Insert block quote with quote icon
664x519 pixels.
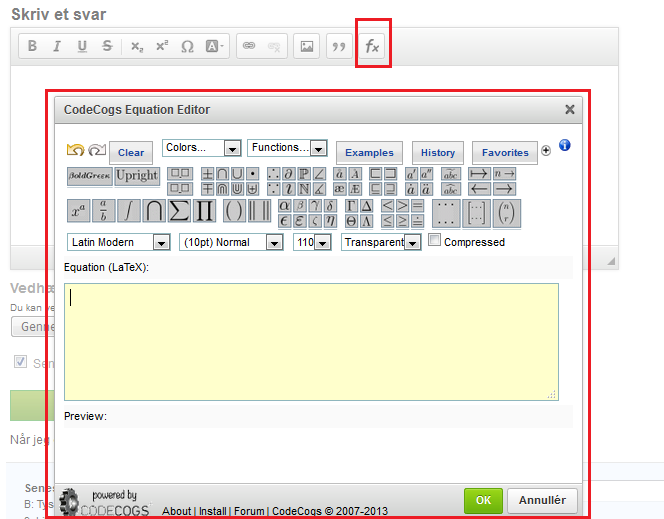pos(339,46)
